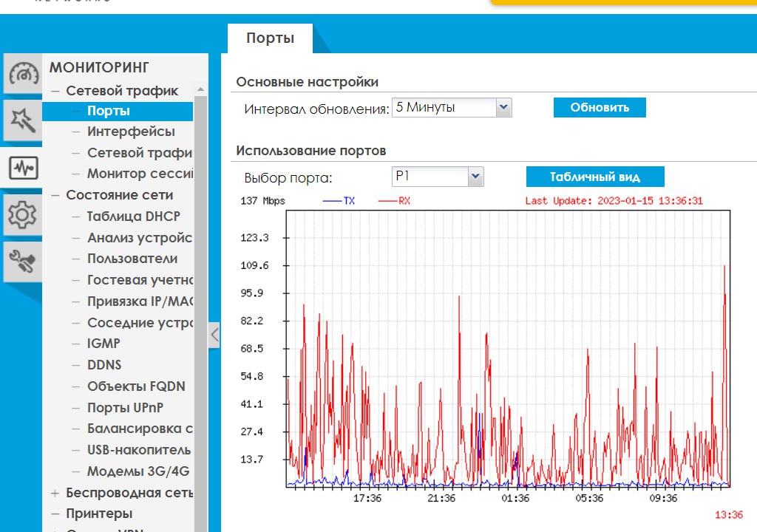This screenshot has width=757, height=532.
Task: Collapse the sidebar with the arrow handle
Action: point(214,335)
